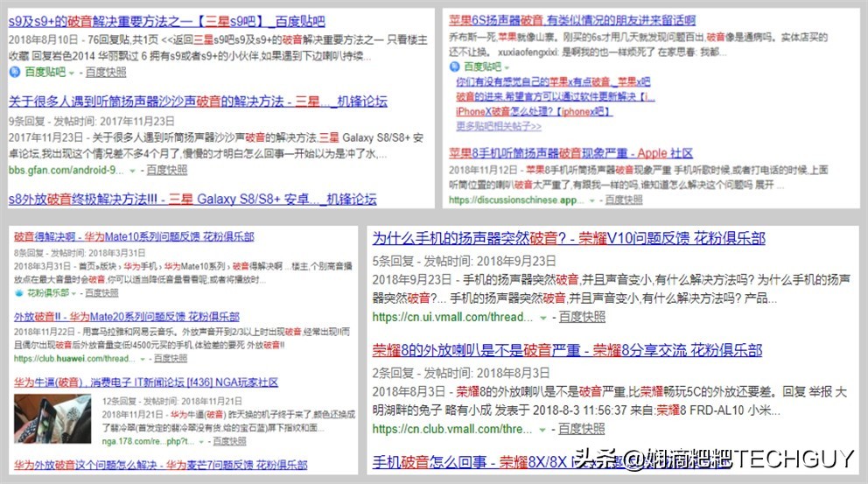Click the 百度贴吧 source label under the 三星s9吧 result
Image resolution: width=868 pixels, height=484 pixels.
pos(45,73)
